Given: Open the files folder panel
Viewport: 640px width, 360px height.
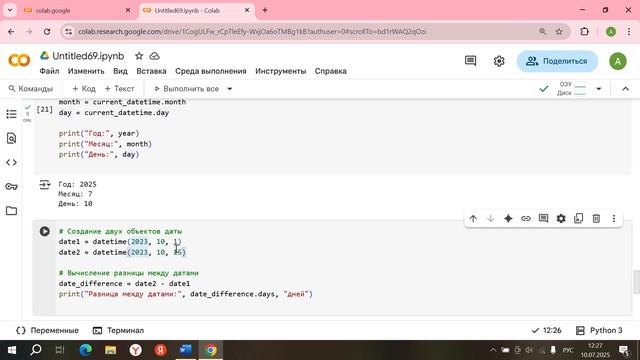Looking at the screenshot, I should point(11,211).
